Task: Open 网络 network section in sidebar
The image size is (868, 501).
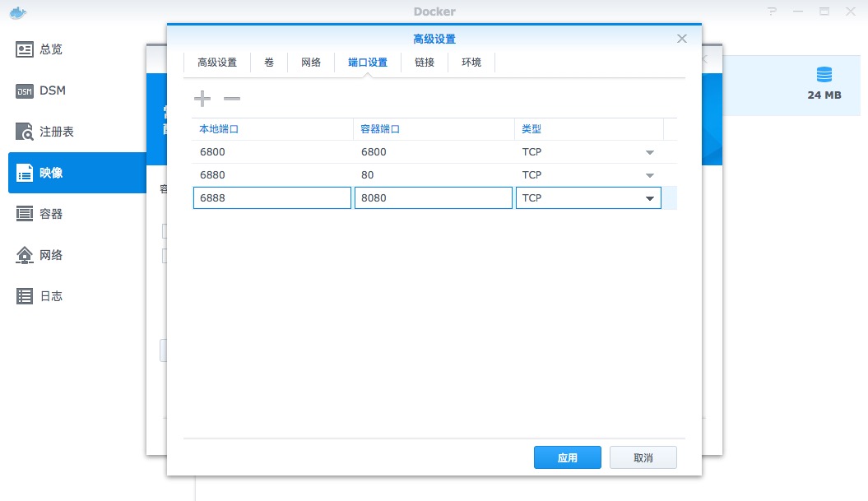Action: [51, 255]
